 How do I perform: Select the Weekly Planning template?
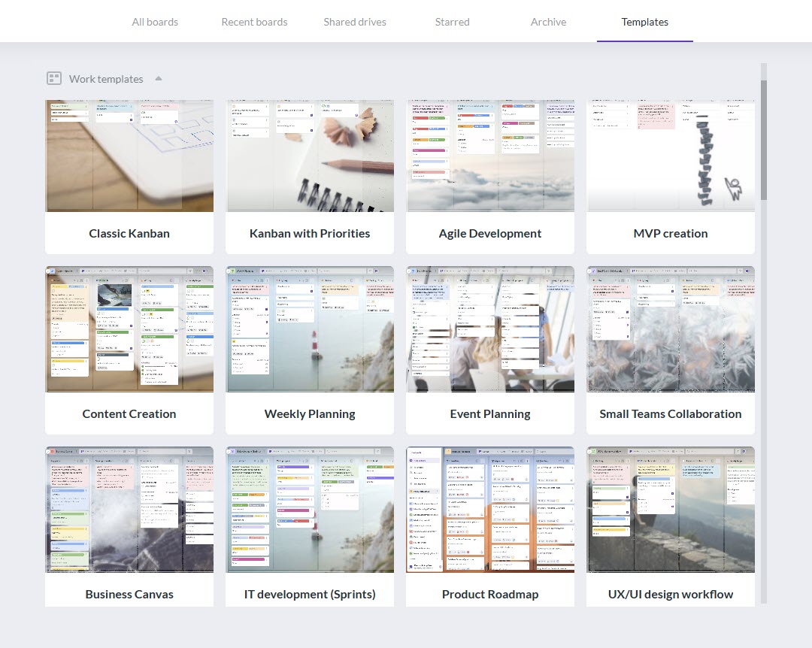(x=310, y=350)
